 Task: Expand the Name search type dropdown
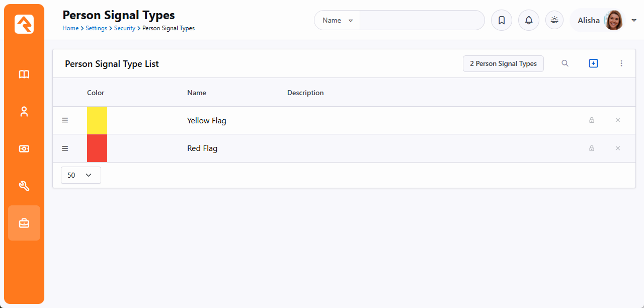(337, 21)
